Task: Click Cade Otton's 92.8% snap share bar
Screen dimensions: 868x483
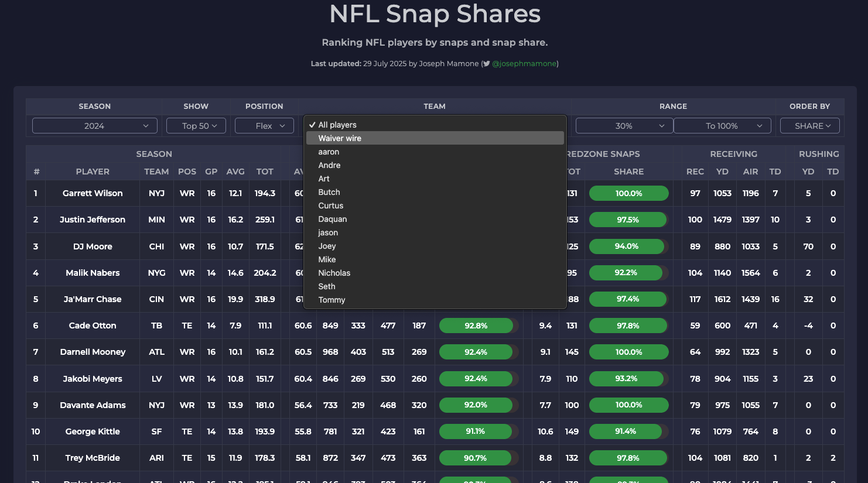Action: (x=479, y=326)
